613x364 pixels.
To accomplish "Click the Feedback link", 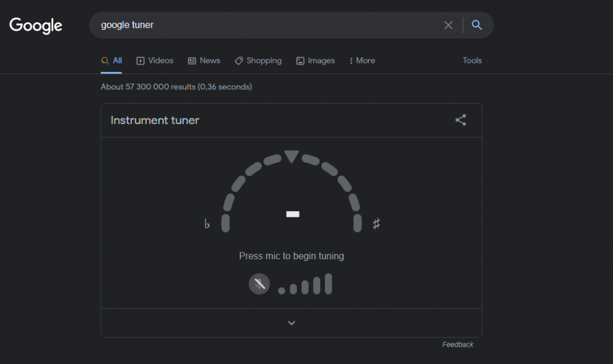I will (x=457, y=345).
